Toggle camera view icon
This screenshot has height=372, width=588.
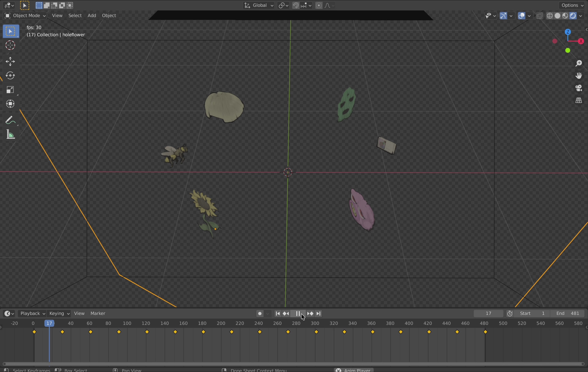click(579, 88)
